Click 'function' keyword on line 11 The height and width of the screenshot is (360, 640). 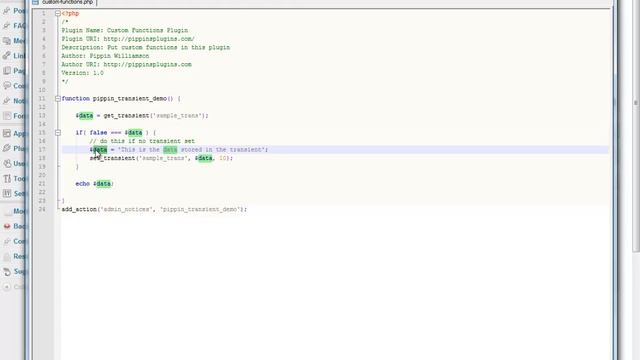76,99
